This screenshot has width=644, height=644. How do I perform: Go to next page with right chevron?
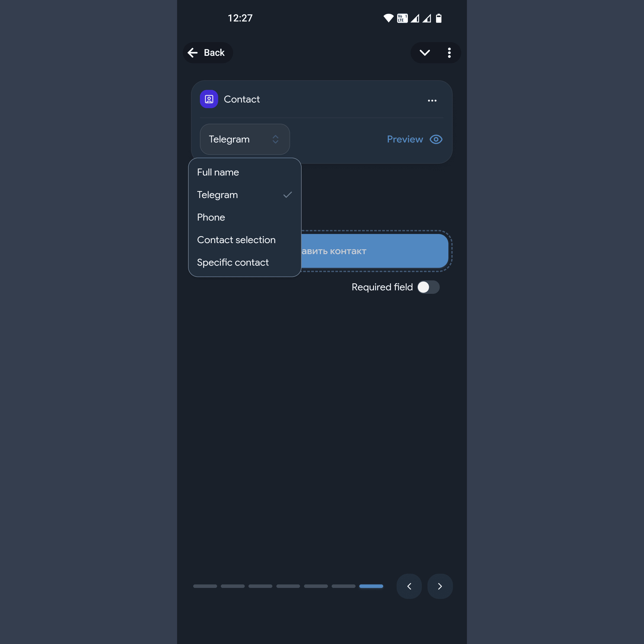point(440,586)
